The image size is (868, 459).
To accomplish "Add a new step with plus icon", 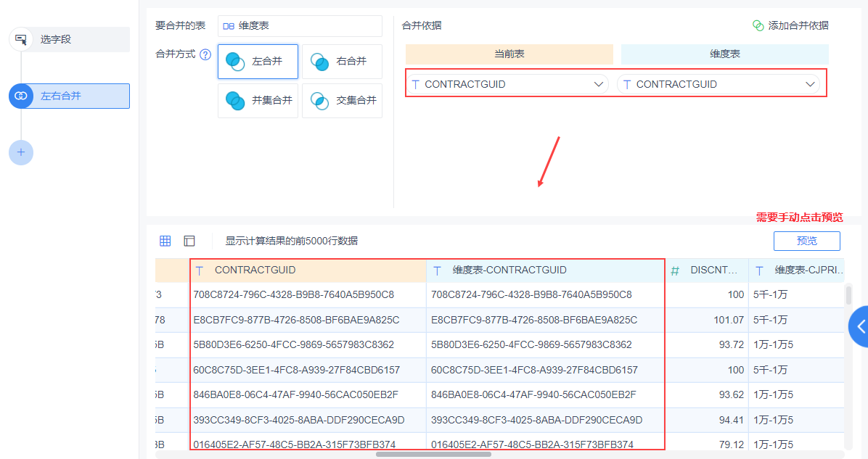I will (x=21, y=152).
